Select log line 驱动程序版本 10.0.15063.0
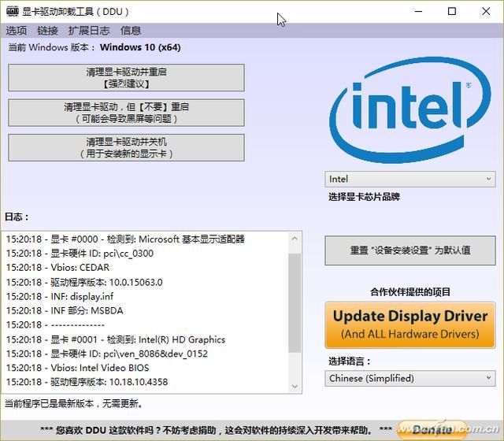504x441 pixels. (84, 282)
